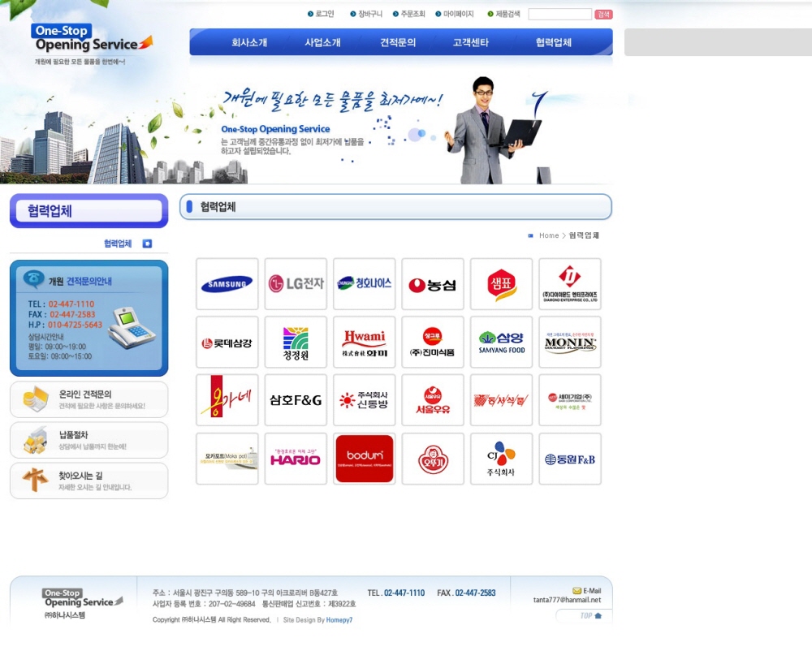Open the 회사소개 menu
The height and width of the screenshot is (664, 812).
tap(249, 43)
